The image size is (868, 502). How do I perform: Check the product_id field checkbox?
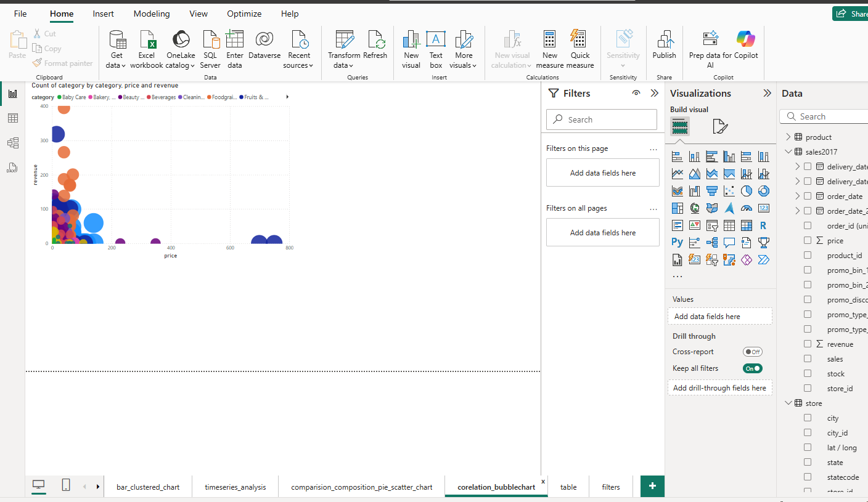[808, 255]
